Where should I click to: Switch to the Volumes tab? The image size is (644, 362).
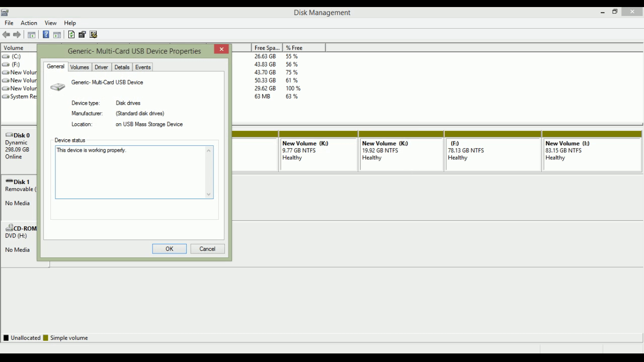[79, 67]
